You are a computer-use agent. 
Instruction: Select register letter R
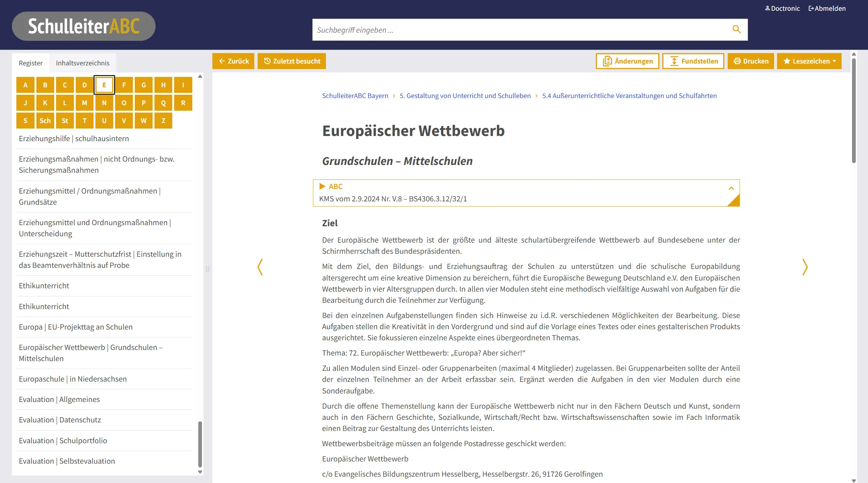point(183,103)
